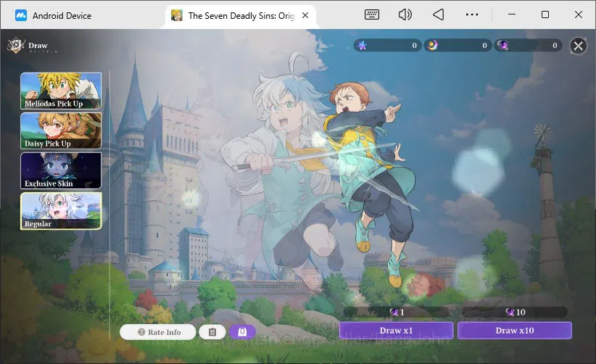Select the Regular draw banner
The width and height of the screenshot is (596, 364).
point(61,211)
